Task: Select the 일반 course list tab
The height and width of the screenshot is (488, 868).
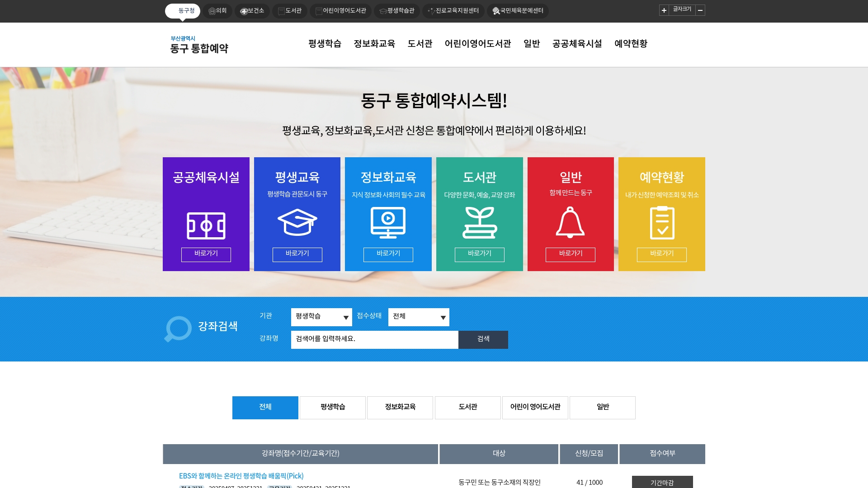Action: click(603, 408)
